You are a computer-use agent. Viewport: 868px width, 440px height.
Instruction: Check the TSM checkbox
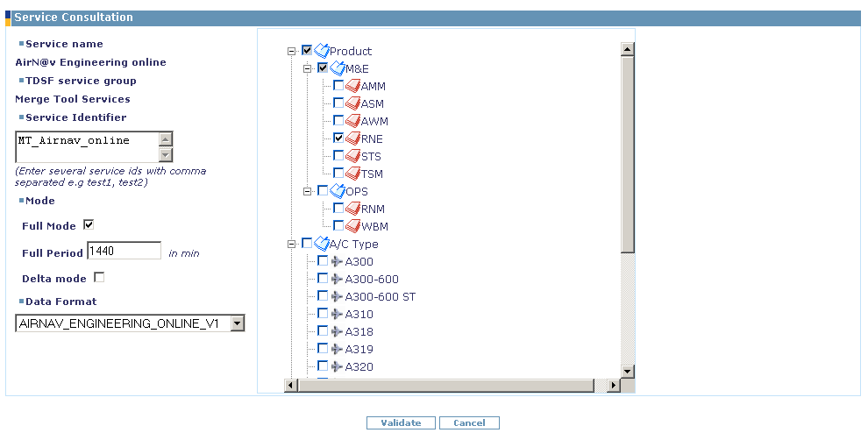click(338, 174)
